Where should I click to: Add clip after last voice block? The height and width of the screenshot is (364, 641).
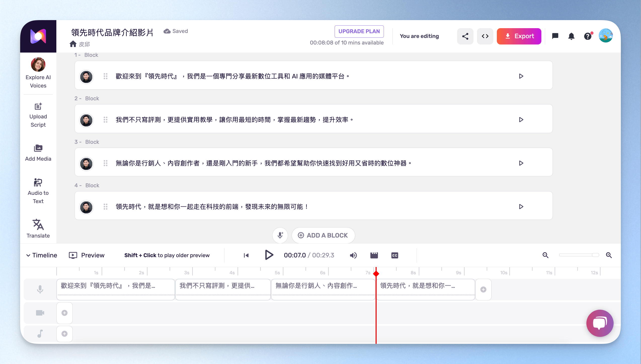[x=483, y=289]
